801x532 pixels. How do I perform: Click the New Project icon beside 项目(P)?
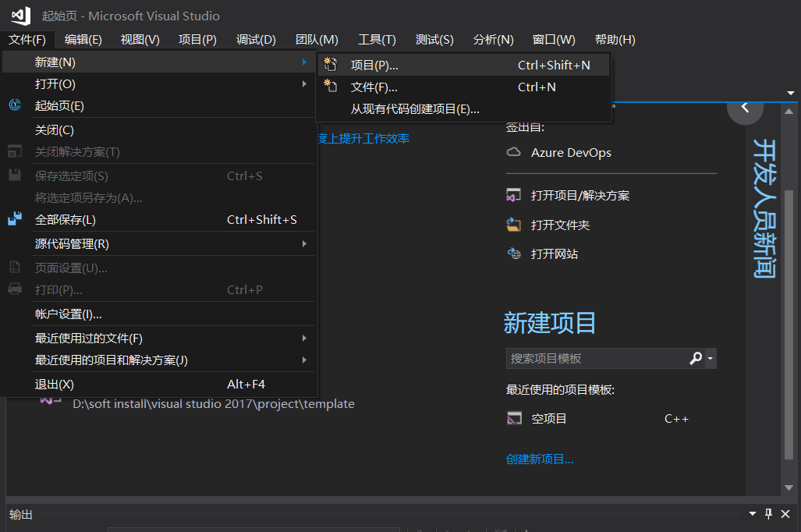pyautogui.click(x=331, y=66)
